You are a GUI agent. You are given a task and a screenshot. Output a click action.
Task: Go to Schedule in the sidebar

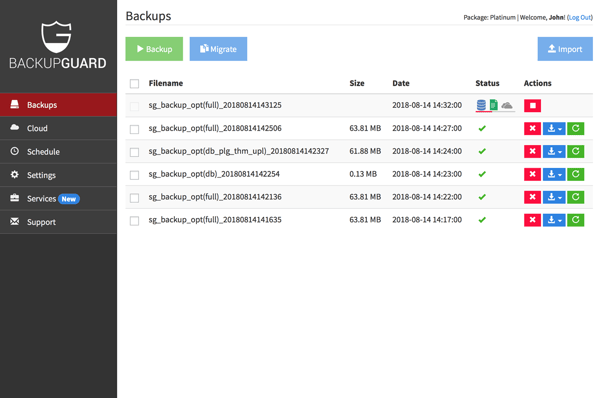(59, 152)
